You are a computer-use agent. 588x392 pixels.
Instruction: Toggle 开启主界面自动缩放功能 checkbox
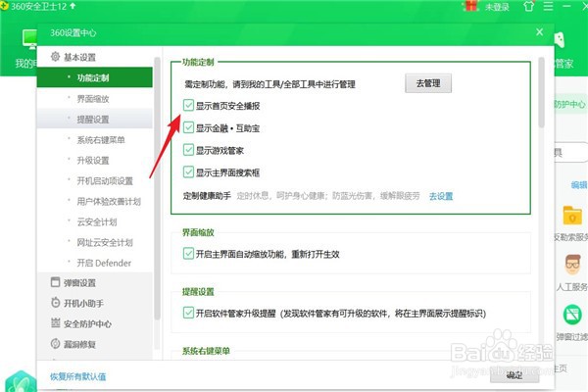pyautogui.click(x=188, y=254)
